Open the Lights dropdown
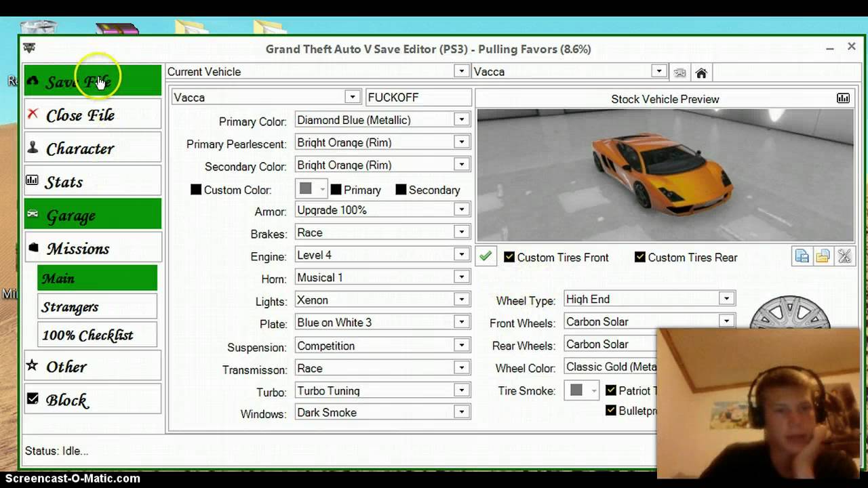Screen dimensions: 868x488 click(x=461, y=300)
